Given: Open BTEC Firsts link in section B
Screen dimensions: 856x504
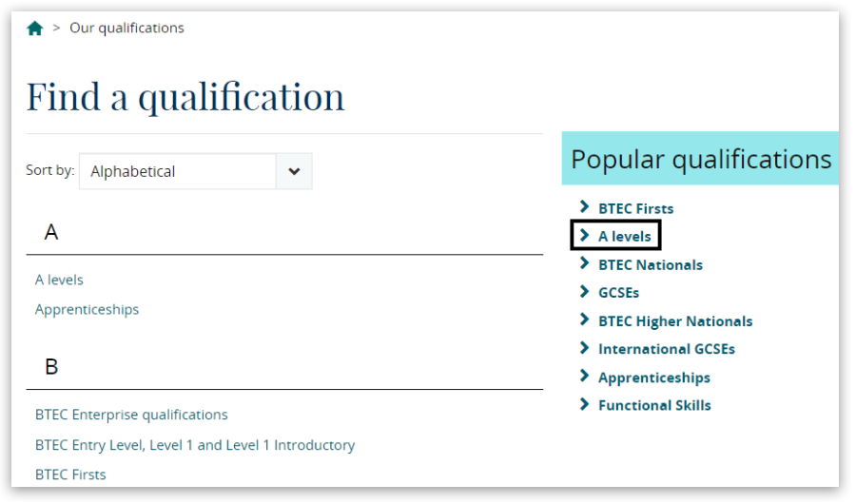Looking at the screenshot, I should [70, 475].
